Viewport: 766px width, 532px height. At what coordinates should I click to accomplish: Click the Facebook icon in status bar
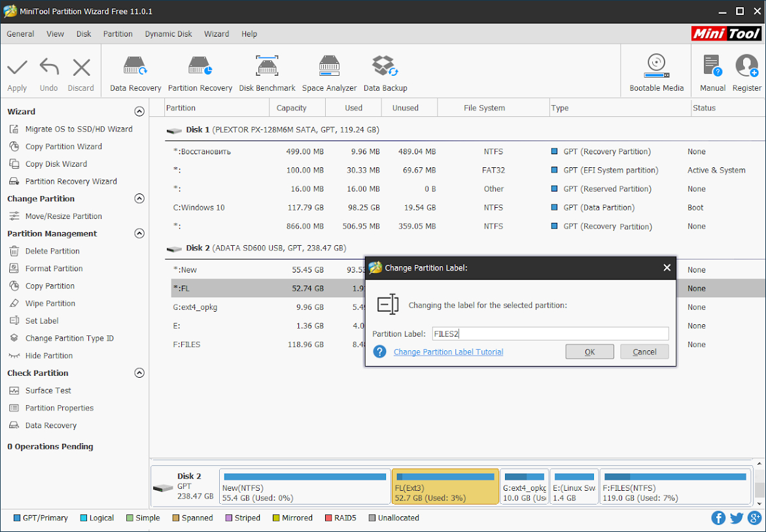tap(718, 518)
